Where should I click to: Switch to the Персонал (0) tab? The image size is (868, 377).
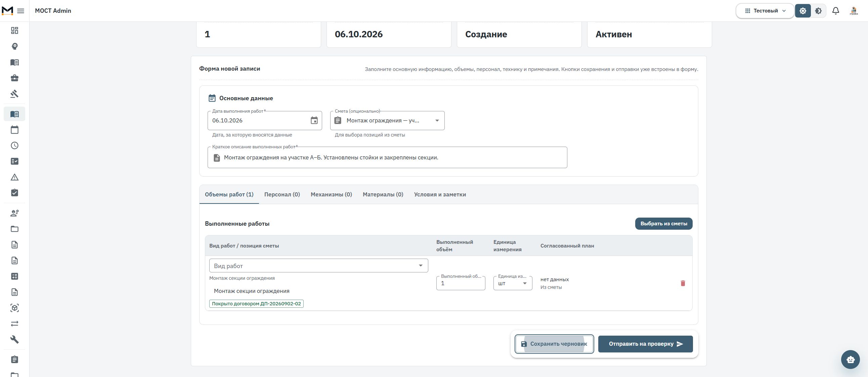tap(282, 195)
